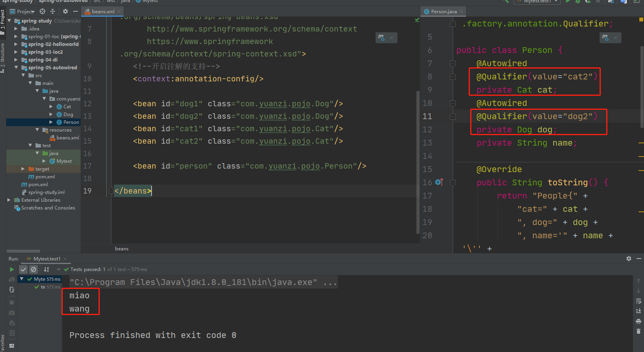The width and height of the screenshot is (644, 352).
Task: Click the yellow warning indicator in Person.java
Action: click(641, 19)
